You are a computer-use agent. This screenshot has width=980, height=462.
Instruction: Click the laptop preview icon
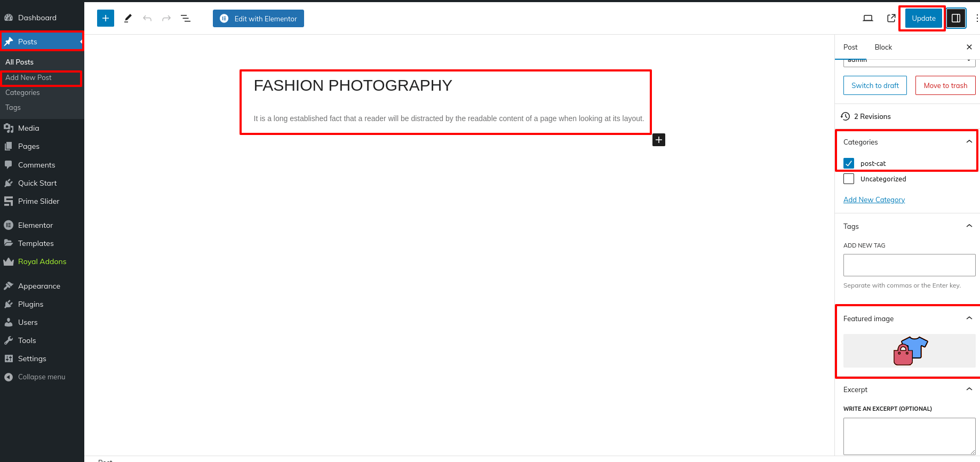[868, 18]
